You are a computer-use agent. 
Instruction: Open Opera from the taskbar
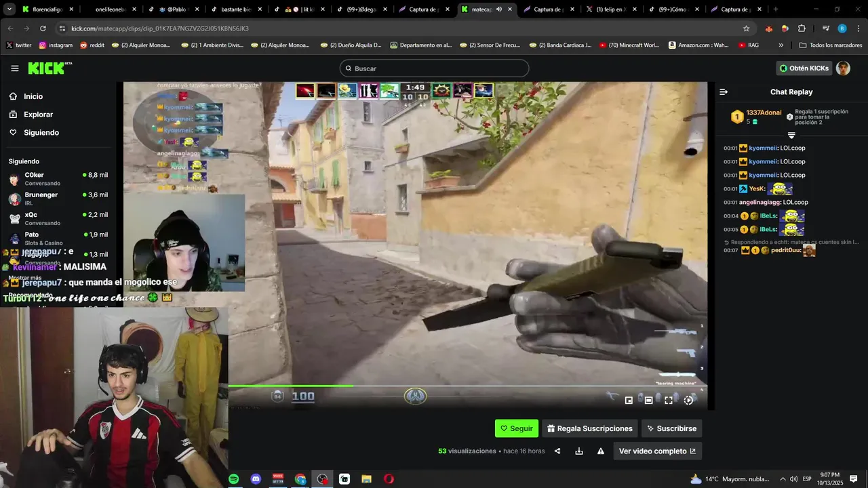[389, 479]
